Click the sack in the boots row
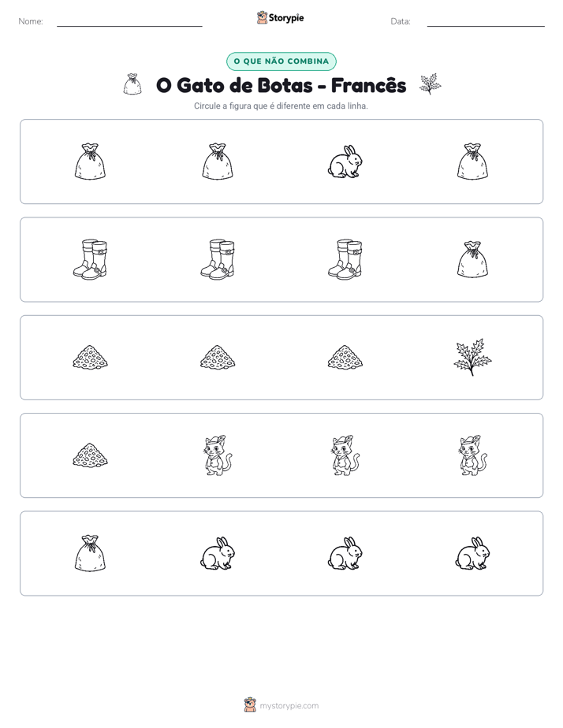 (x=472, y=259)
